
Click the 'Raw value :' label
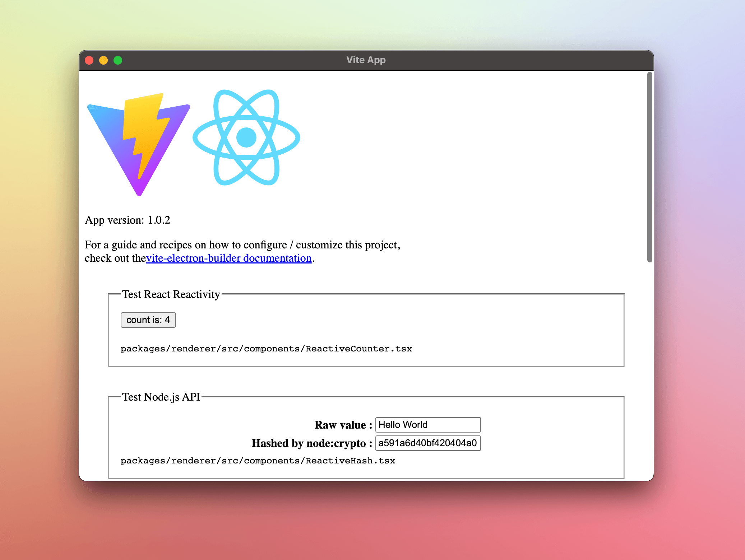[343, 425]
